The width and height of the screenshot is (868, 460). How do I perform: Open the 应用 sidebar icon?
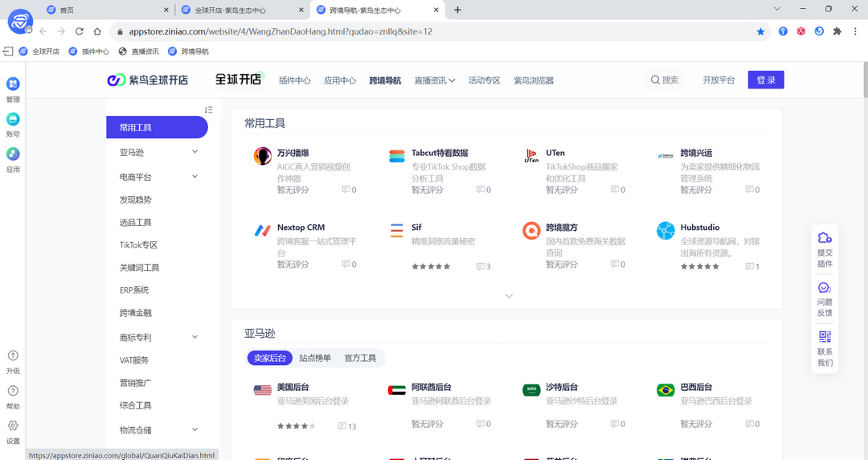click(13, 154)
